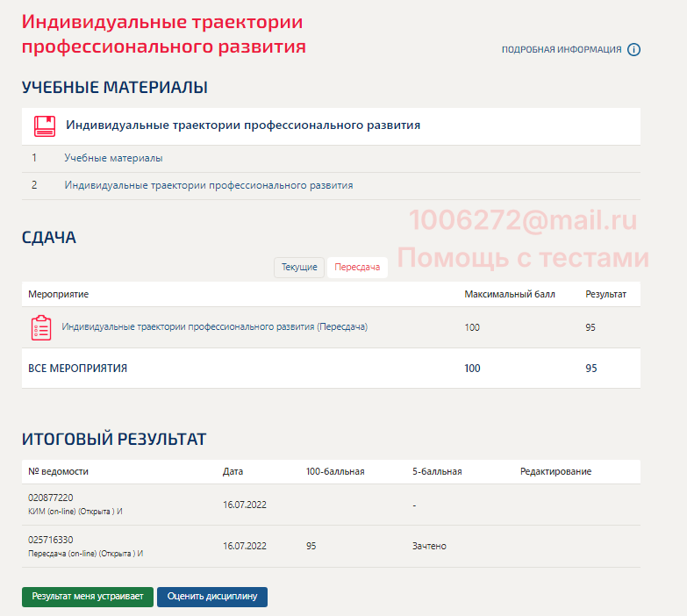Click the red book icon in Учебные материалы
687x616 pixels.
click(x=44, y=125)
